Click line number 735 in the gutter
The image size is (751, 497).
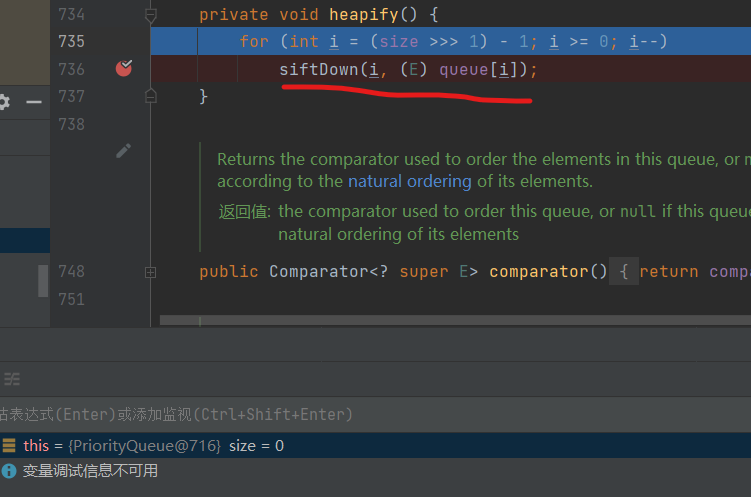71,41
